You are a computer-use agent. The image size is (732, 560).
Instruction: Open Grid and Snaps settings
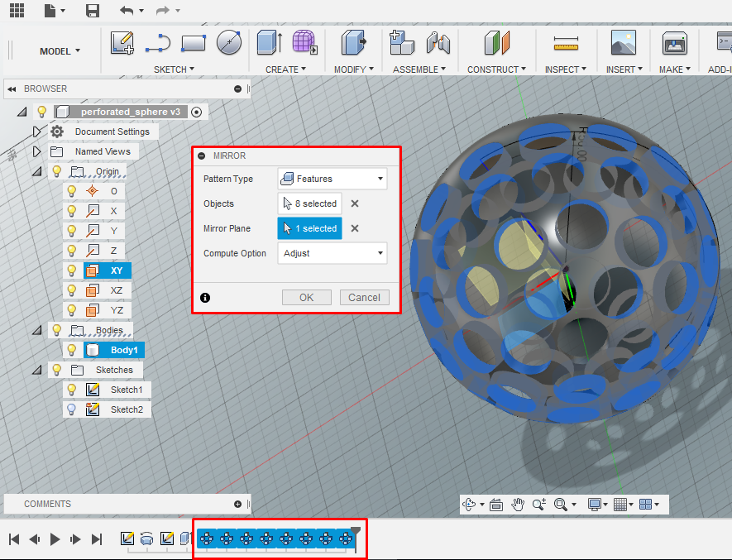(x=620, y=505)
